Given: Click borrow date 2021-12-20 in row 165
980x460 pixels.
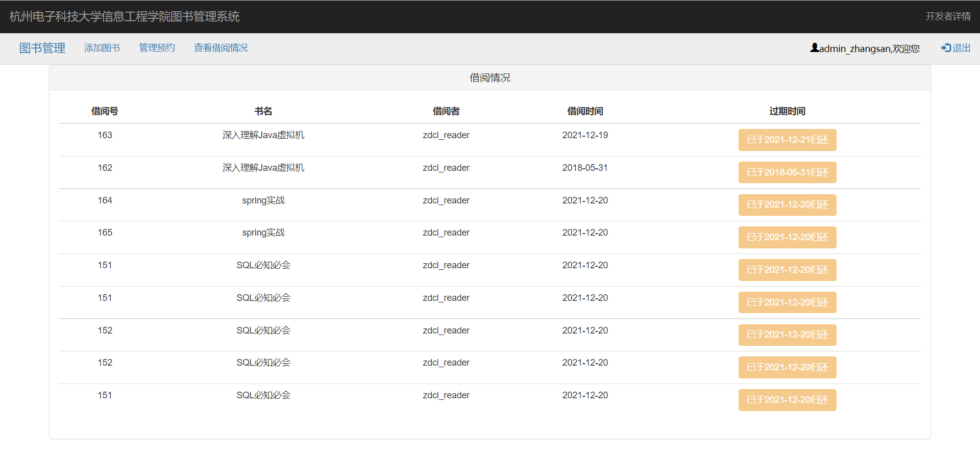Looking at the screenshot, I should (x=585, y=233).
